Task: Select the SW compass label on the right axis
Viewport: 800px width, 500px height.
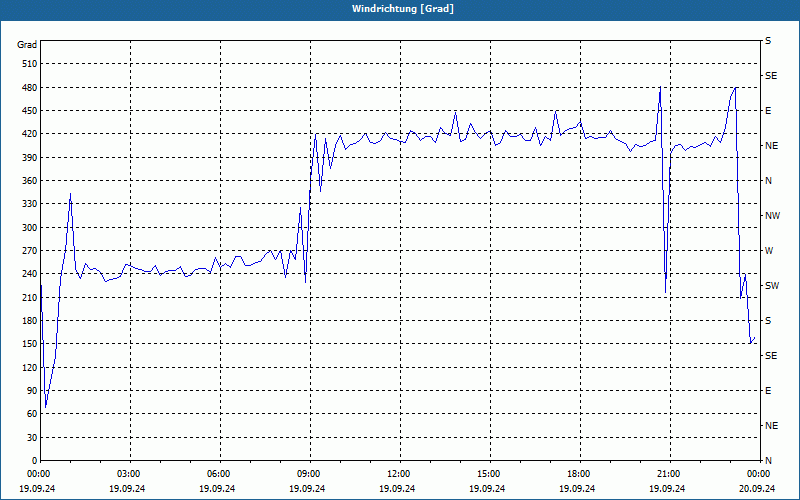Action: click(772, 286)
